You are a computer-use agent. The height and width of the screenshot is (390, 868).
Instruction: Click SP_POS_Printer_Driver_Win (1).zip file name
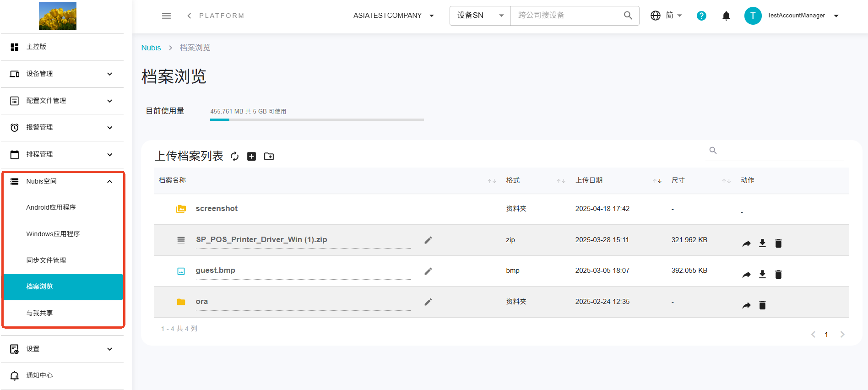tap(261, 240)
